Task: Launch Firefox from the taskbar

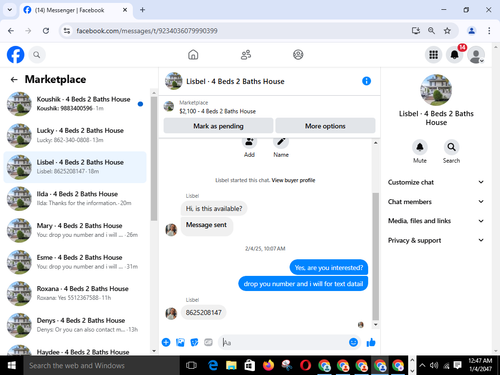Action: pos(268,366)
